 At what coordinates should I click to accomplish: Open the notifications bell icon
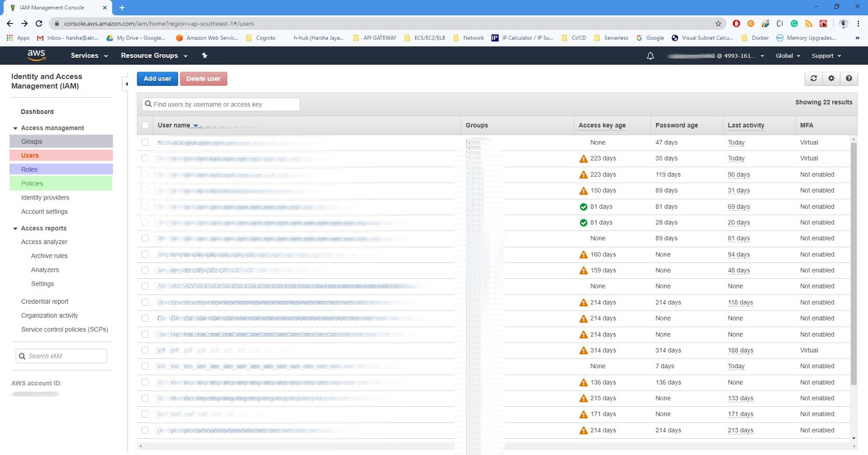coord(650,55)
